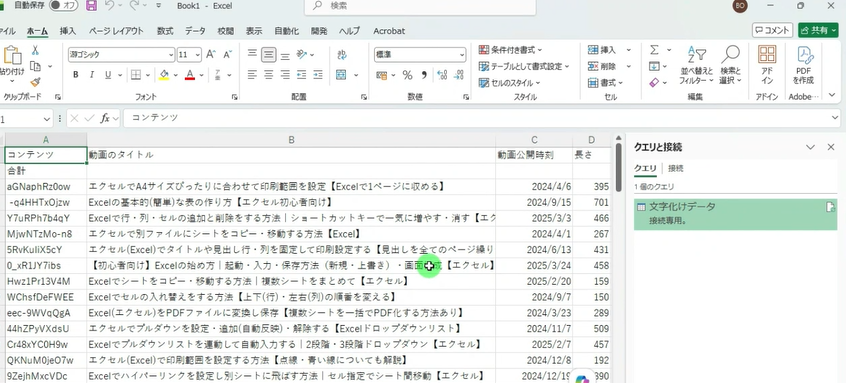Open the Acrobat ribbon tab
Viewport: 846px width, 383px height.
coord(389,31)
